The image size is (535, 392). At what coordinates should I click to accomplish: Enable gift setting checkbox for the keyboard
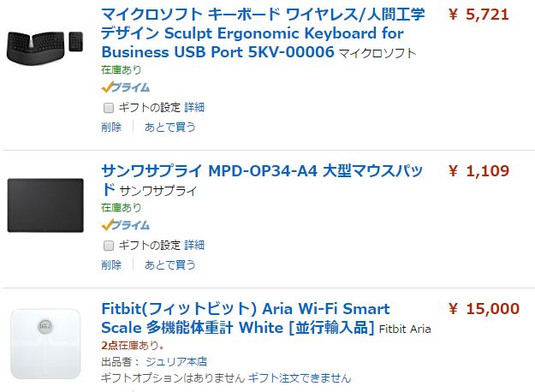pyautogui.click(x=108, y=108)
